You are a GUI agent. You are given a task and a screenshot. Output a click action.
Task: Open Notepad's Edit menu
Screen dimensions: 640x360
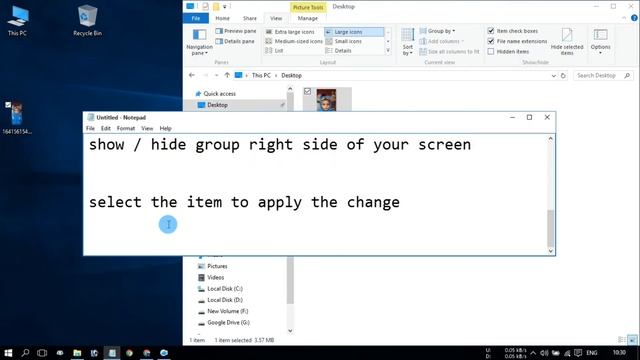106,128
